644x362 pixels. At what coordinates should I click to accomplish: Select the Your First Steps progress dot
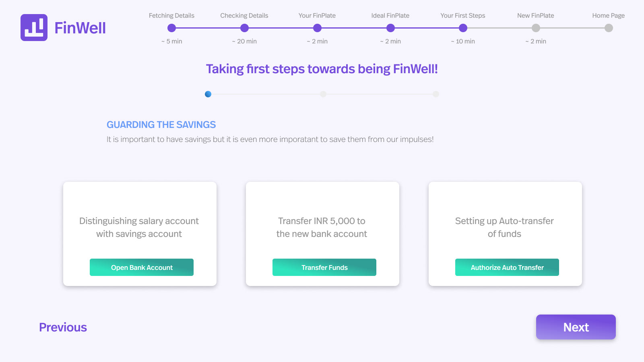[x=463, y=28]
